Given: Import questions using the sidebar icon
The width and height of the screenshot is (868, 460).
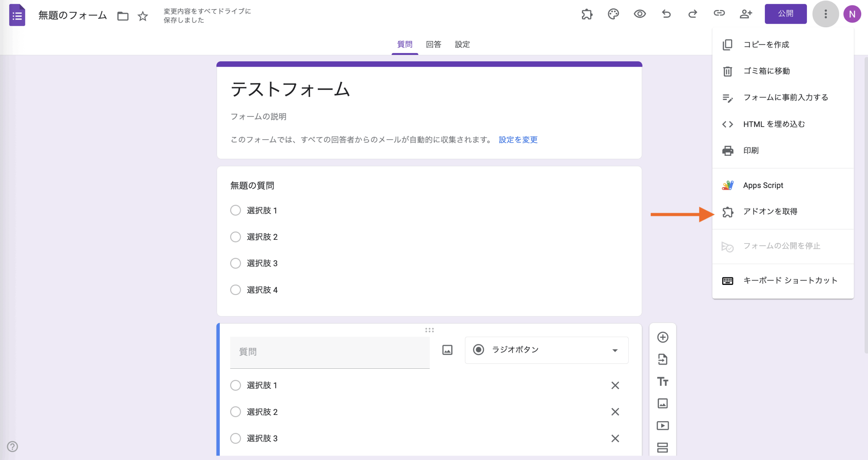Looking at the screenshot, I should tap(663, 359).
